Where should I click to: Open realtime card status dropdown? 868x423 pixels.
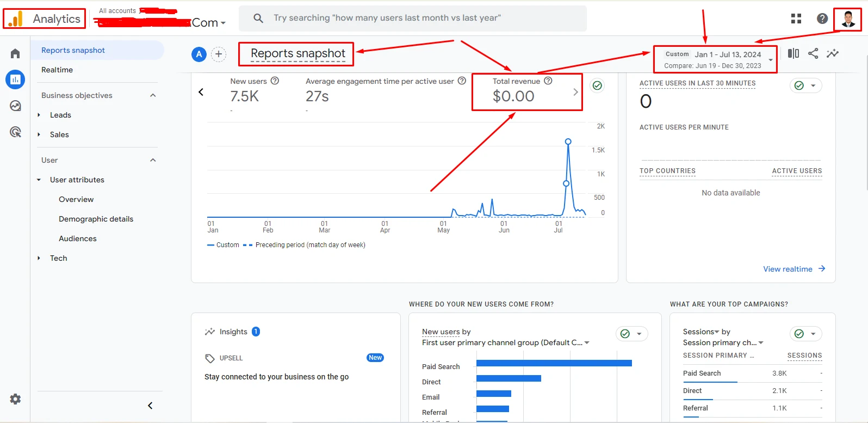coord(806,85)
